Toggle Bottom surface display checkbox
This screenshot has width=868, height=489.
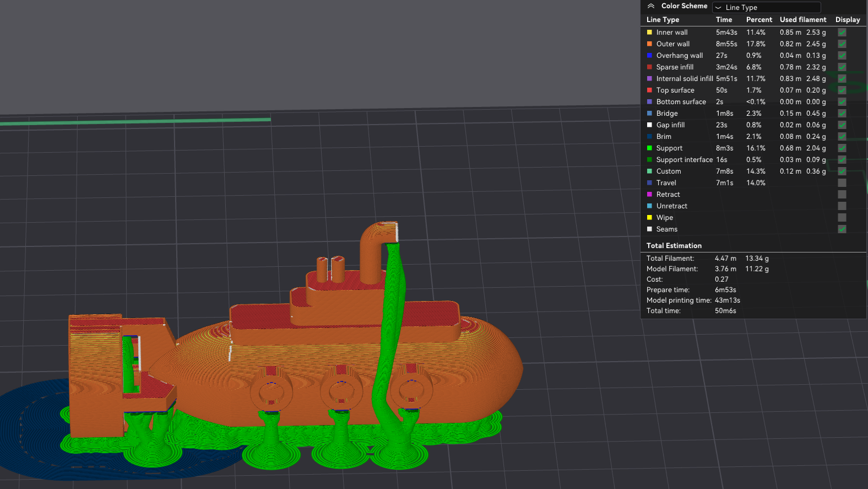point(842,102)
